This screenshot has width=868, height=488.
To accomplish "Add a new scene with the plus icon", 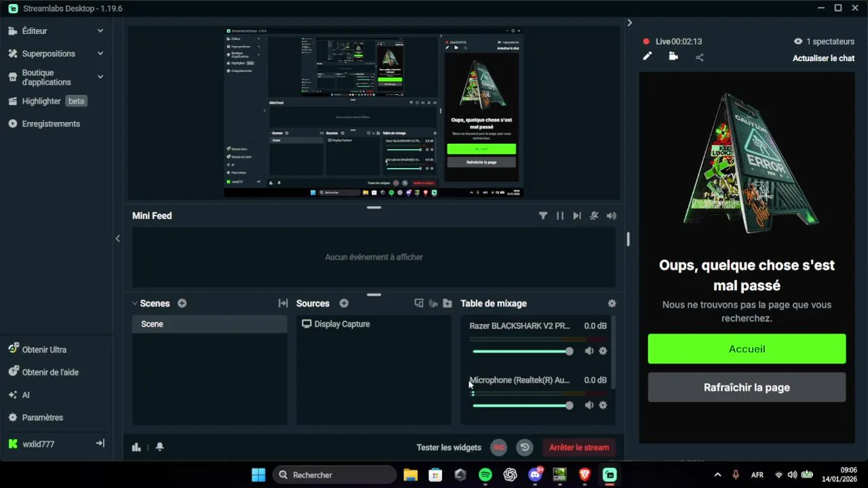I will pos(182,304).
